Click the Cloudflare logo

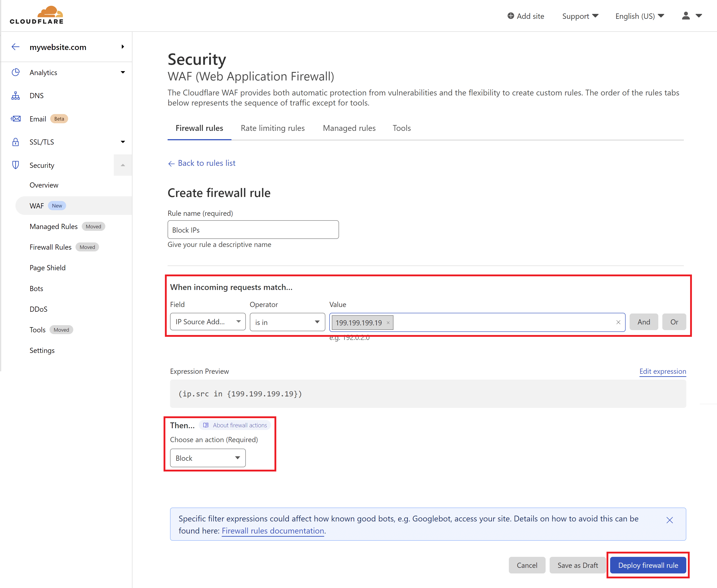tap(37, 15)
